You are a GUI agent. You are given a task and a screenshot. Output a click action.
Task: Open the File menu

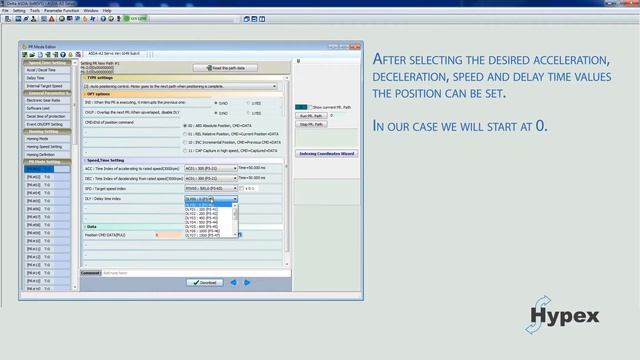(5, 11)
